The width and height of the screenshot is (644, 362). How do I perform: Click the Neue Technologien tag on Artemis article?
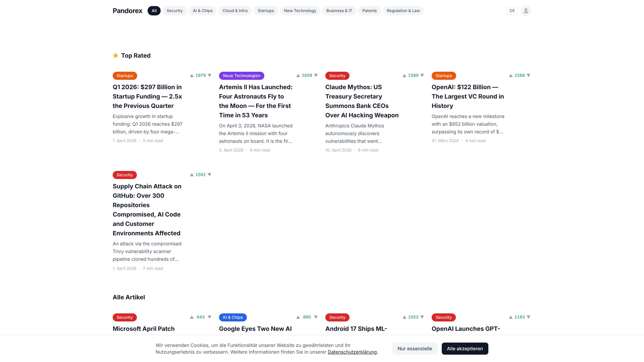pyautogui.click(x=241, y=76)
